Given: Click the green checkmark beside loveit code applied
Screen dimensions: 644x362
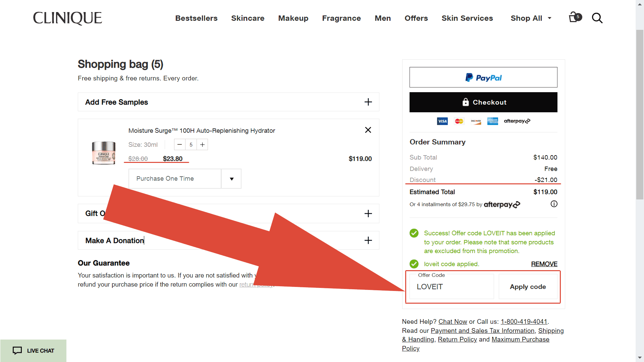Looking at the screenshot, I should point(414,264).
